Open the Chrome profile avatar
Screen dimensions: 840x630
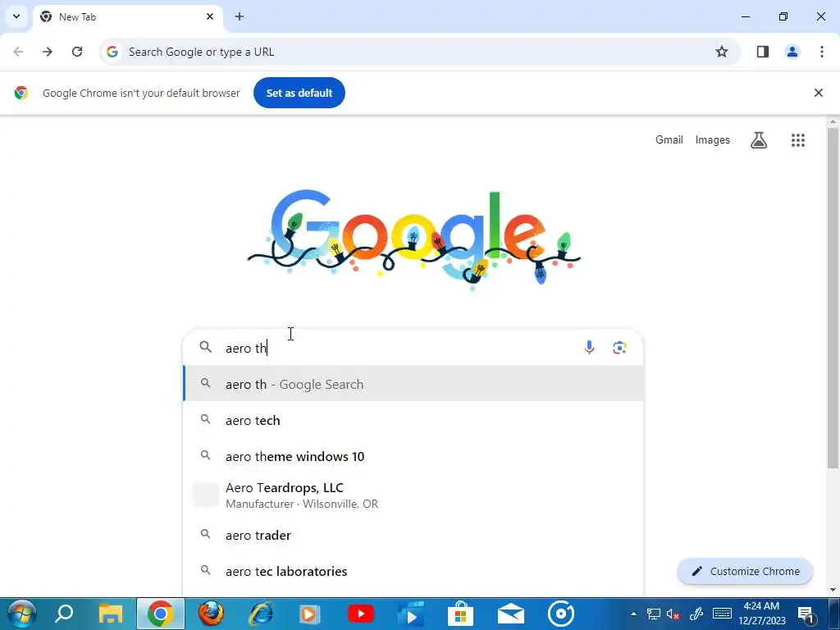792,52
